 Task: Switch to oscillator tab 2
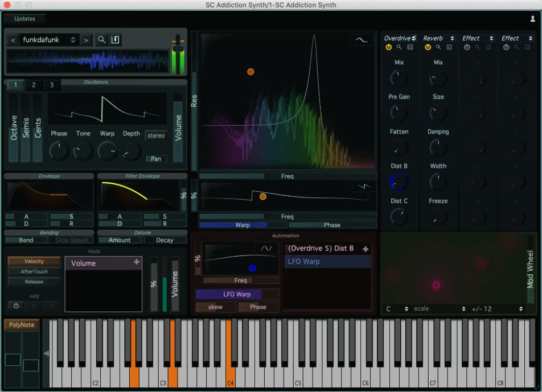34,84
